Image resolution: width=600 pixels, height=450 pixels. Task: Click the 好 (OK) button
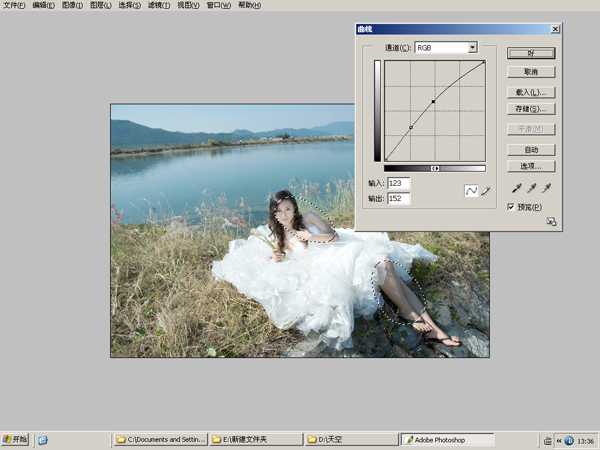pos(531,53)
